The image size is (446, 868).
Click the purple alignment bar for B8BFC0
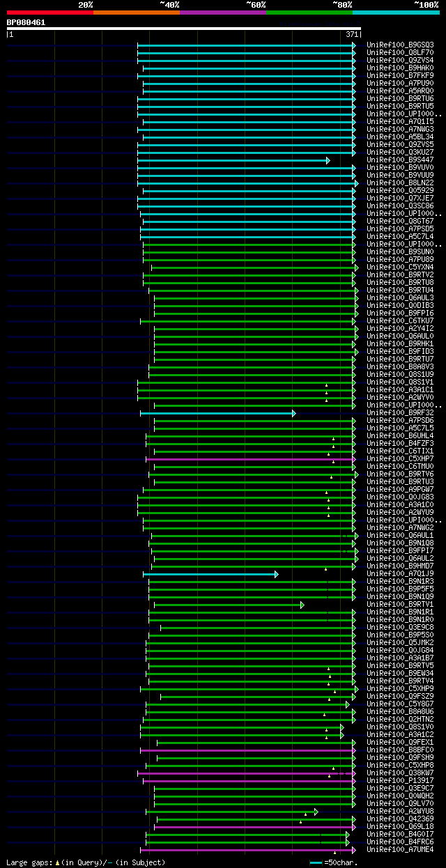(248, 750)
